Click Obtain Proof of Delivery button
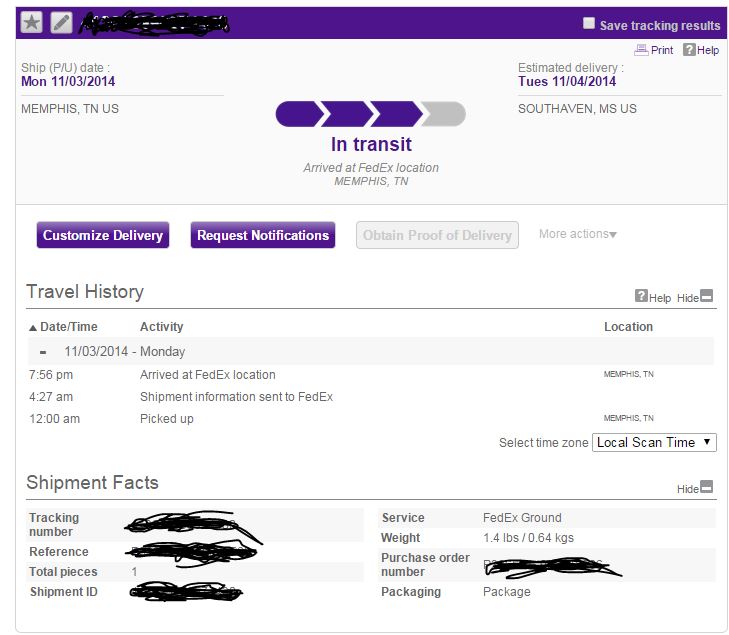729x635 pixels. coord(437,235)
